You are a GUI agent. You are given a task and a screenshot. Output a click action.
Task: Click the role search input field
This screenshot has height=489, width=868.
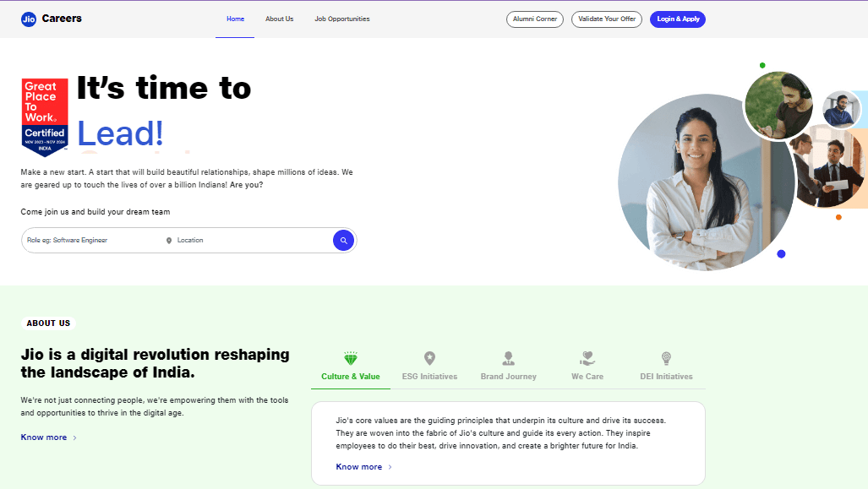93,240
